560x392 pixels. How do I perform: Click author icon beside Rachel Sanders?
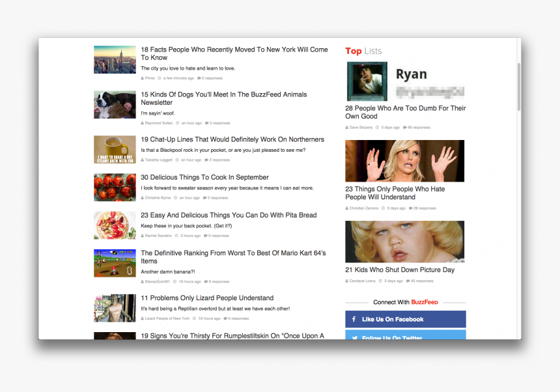[x=142, y=236]
